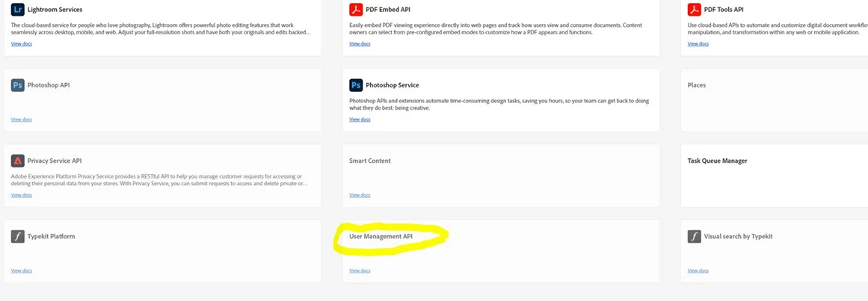The width and height of the screenshot is (868, 301).
Task: Click the Visual search by Typekit icon
Action: point(695,236)
